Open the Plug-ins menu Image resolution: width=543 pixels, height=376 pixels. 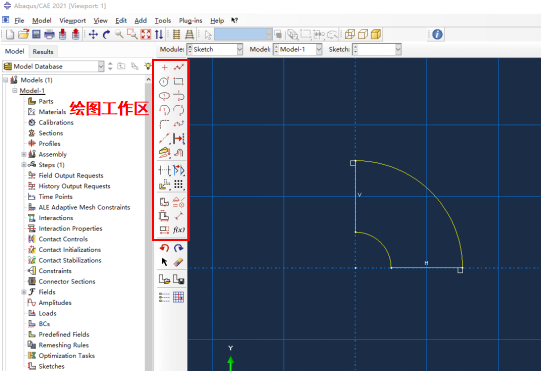[190, 21]
